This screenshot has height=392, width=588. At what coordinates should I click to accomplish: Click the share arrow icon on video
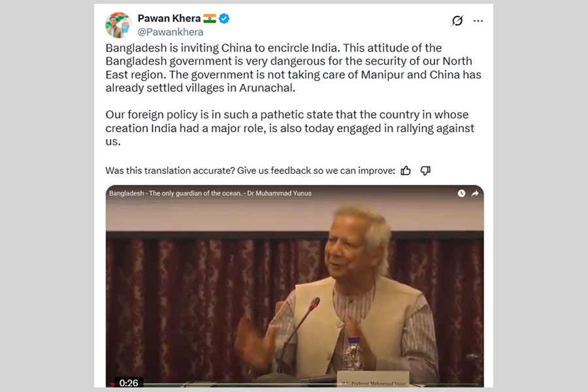pos(475,193)
